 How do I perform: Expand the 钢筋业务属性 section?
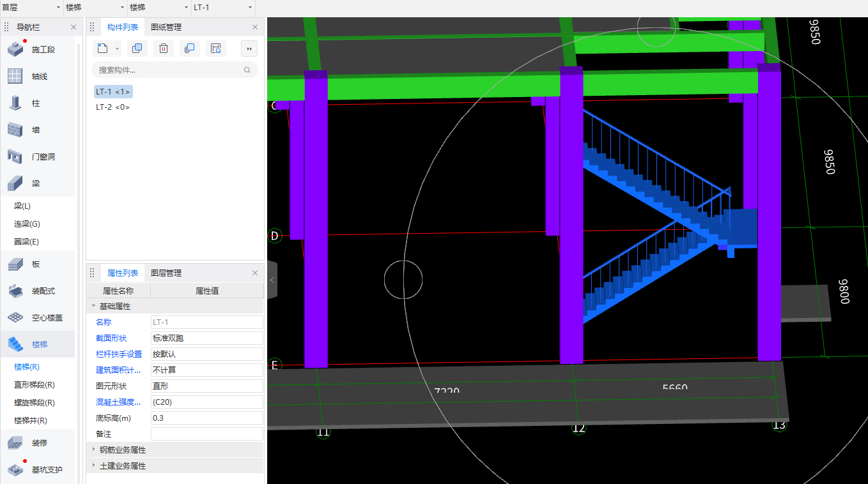pos(94,450)
